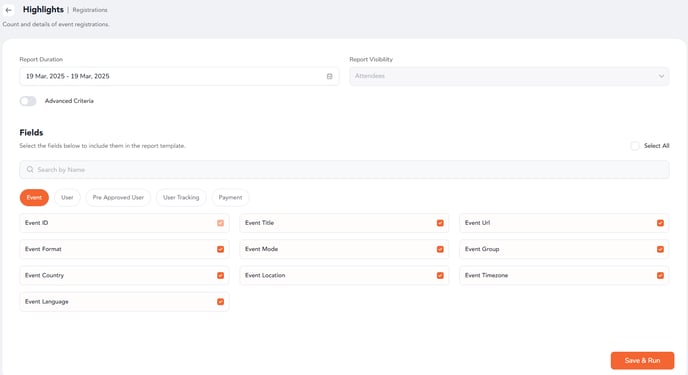The image size is (688, 375).
Task: Uncheck the Event Location checkbox
Action: (440, 275)
